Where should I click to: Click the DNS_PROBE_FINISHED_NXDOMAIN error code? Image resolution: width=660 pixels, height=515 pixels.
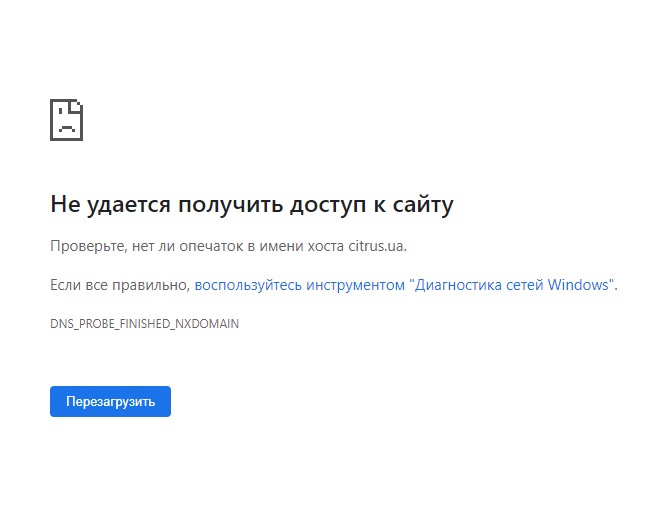144,324
